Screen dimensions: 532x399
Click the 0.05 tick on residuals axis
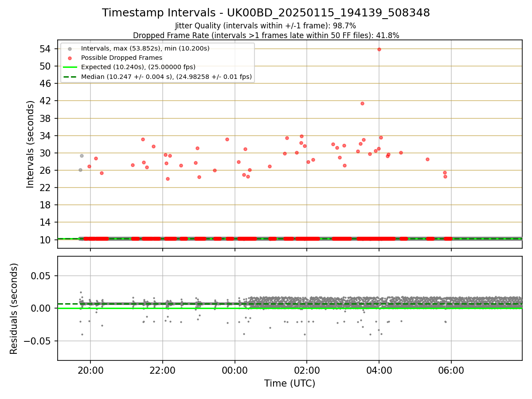tap(42, 276)
